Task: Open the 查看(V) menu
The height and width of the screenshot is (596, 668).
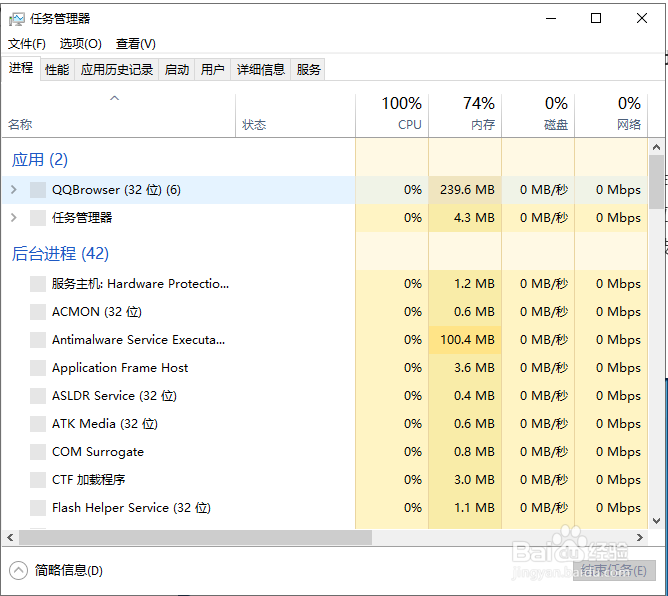Action: pyautogui.click(x=136, y=44)
